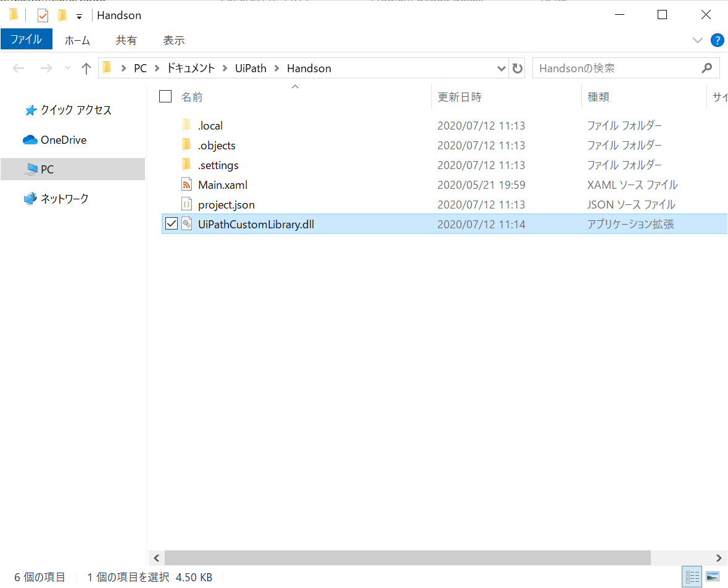Go back with the Back arrow

click(18, 68)
